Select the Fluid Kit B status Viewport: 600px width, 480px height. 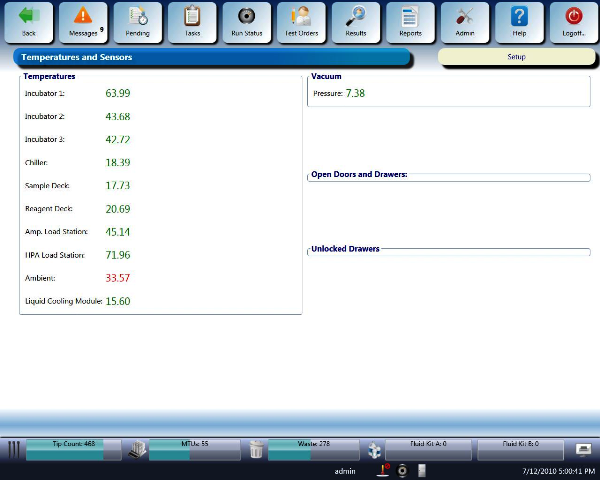point(520,449)
